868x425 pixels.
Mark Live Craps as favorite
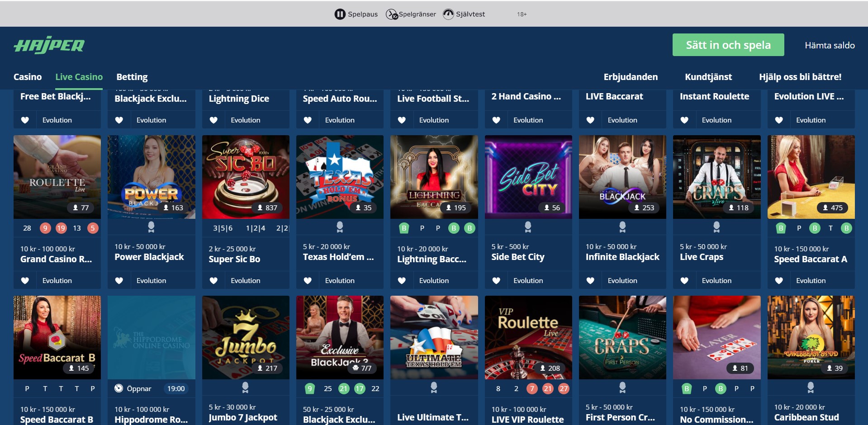[684, 281]
